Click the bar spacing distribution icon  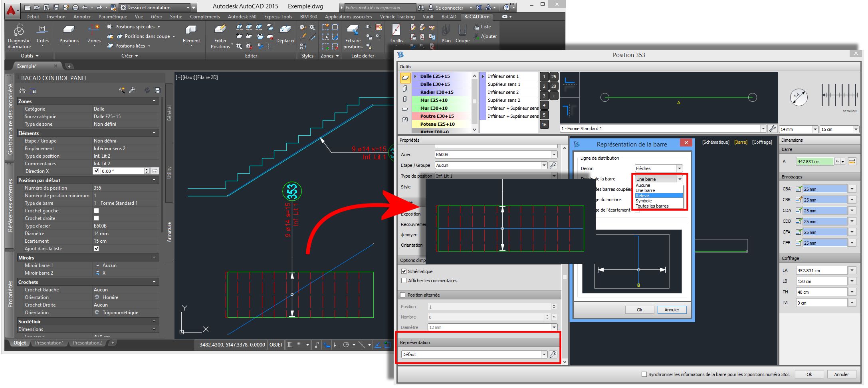[x=839, y=96]
